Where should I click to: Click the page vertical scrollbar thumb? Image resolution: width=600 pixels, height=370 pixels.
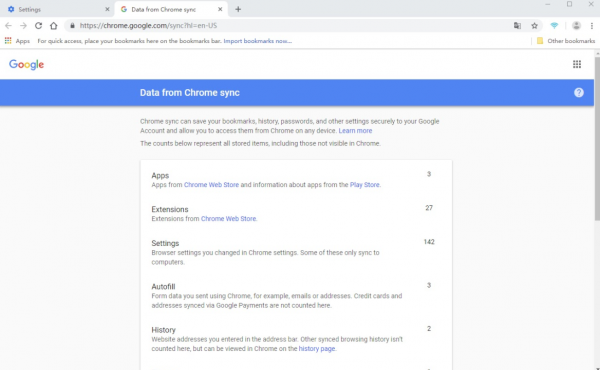pos(597,138)
